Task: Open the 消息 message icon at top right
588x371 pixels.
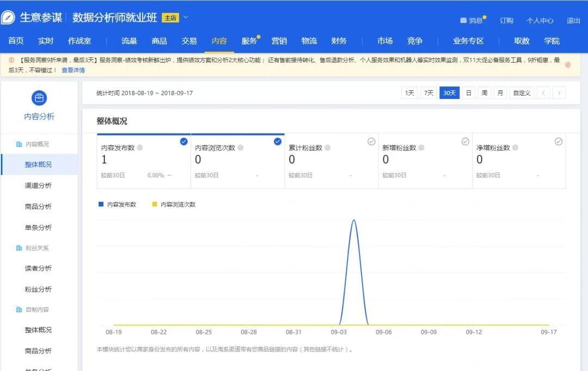Action: [x=463, y=20]
